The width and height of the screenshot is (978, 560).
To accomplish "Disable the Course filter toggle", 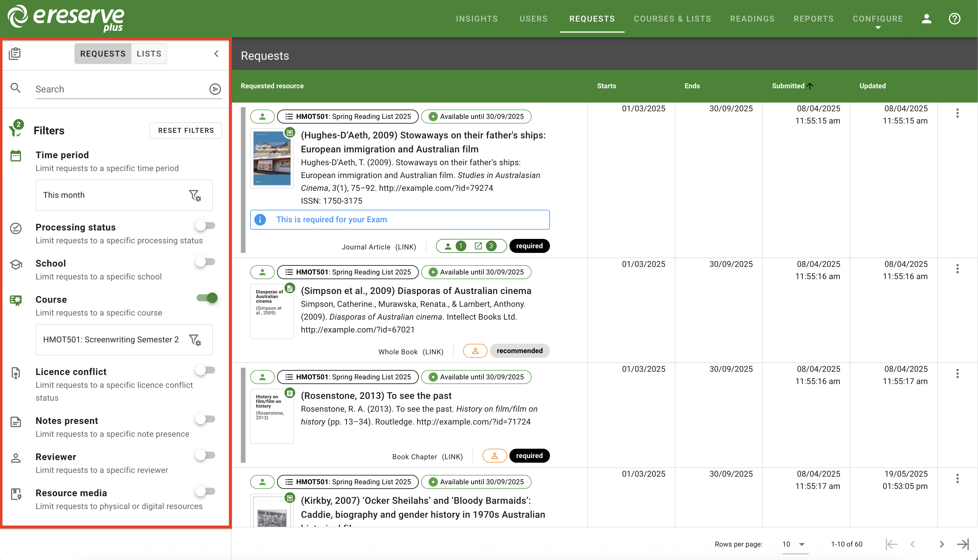I will click(x=207, y=297).
